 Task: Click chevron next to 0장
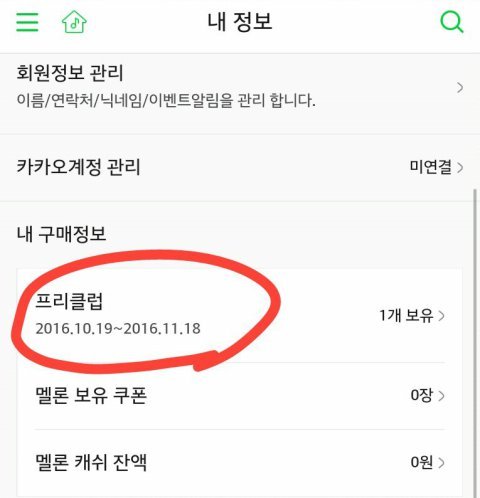pyautogui.click(x=441, y=396)
